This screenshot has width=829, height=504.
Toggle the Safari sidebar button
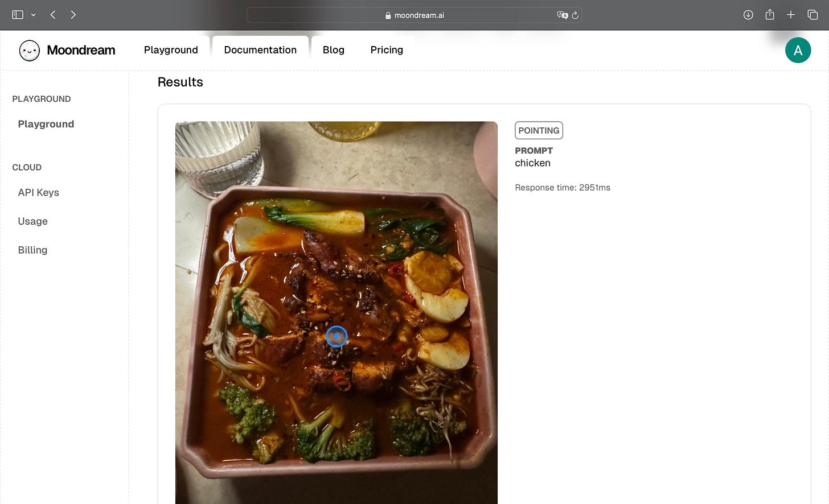pos(18,15)
